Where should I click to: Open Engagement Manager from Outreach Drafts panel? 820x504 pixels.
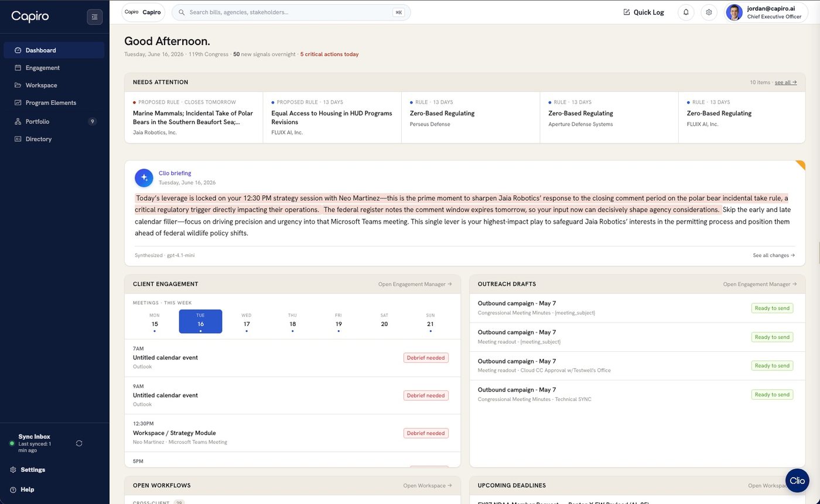click(760, 284)
